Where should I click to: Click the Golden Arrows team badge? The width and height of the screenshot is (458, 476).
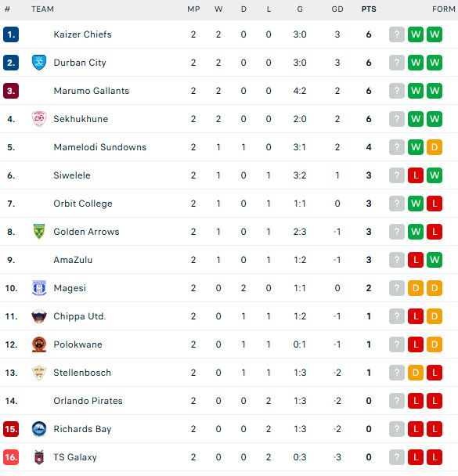click(x=39, y=232)
